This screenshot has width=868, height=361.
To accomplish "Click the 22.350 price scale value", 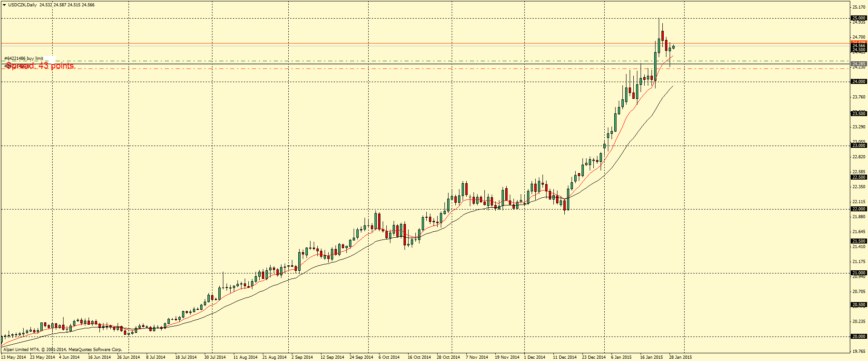I will click(x=858, y=187).
